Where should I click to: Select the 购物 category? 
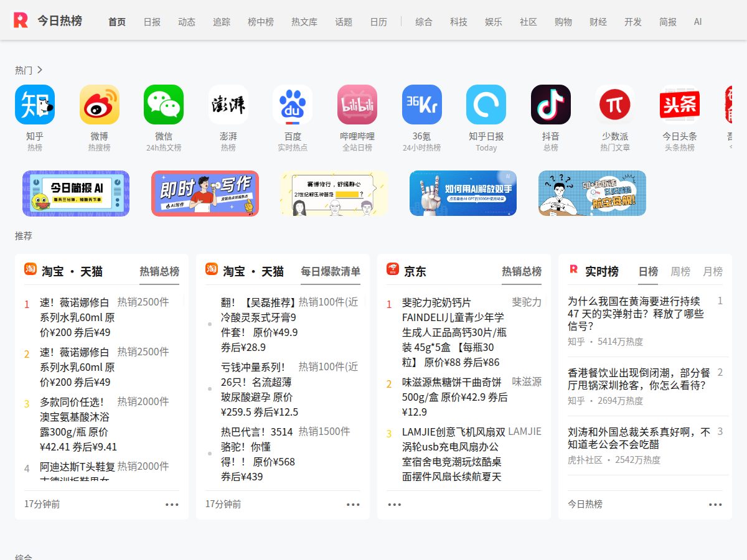[x=563, y=22]
